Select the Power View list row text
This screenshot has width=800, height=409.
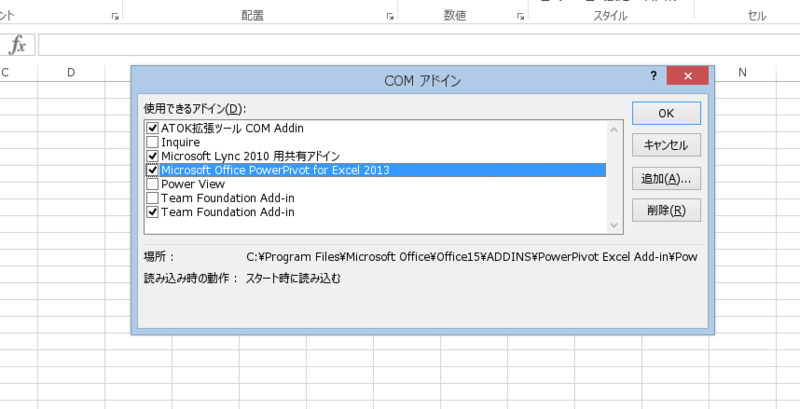[x=193, y=184]
